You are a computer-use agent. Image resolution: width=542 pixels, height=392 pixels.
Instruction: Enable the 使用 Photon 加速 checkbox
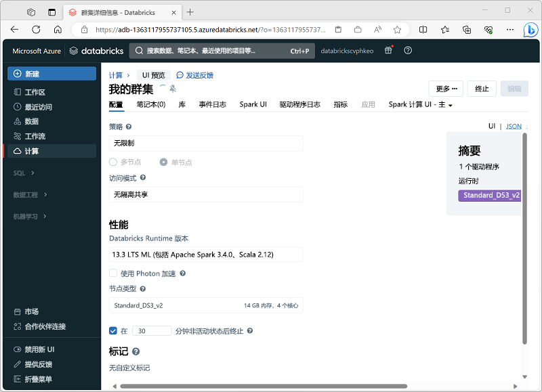pyautogui.click(x=113, y=274)
